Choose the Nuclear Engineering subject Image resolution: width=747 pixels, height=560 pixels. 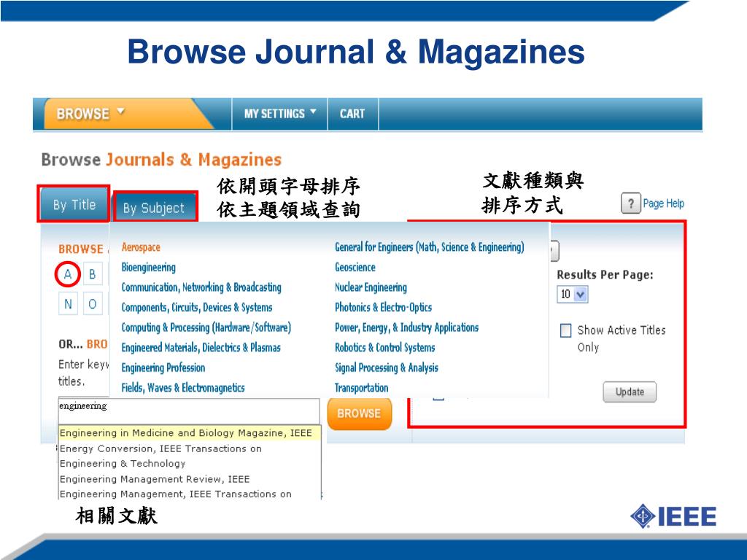coord(371,287)
